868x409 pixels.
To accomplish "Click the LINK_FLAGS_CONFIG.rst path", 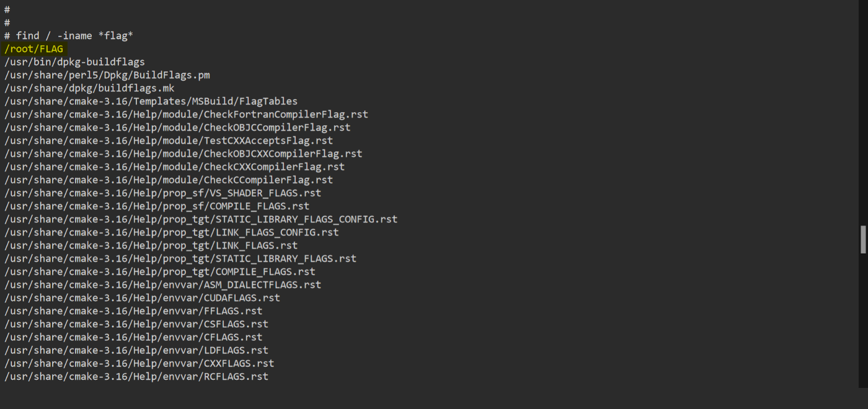I will click(x=171, y=232).
